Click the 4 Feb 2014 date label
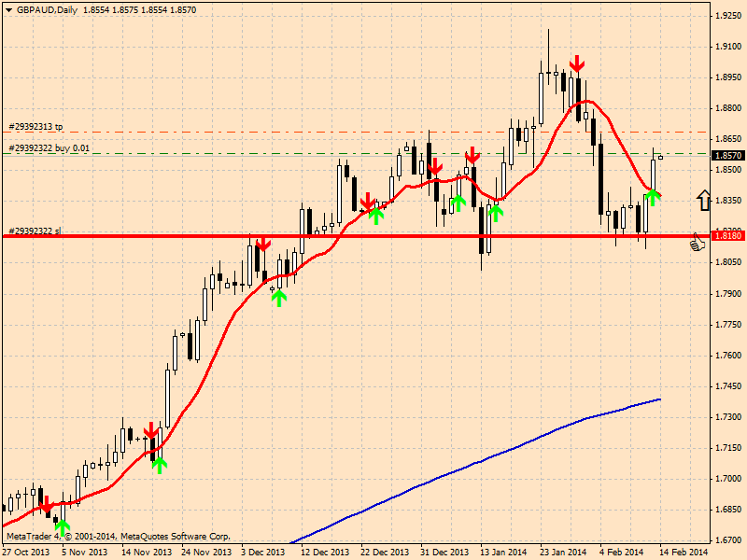The height and width of the screenshot is (560, 747). 621,553
